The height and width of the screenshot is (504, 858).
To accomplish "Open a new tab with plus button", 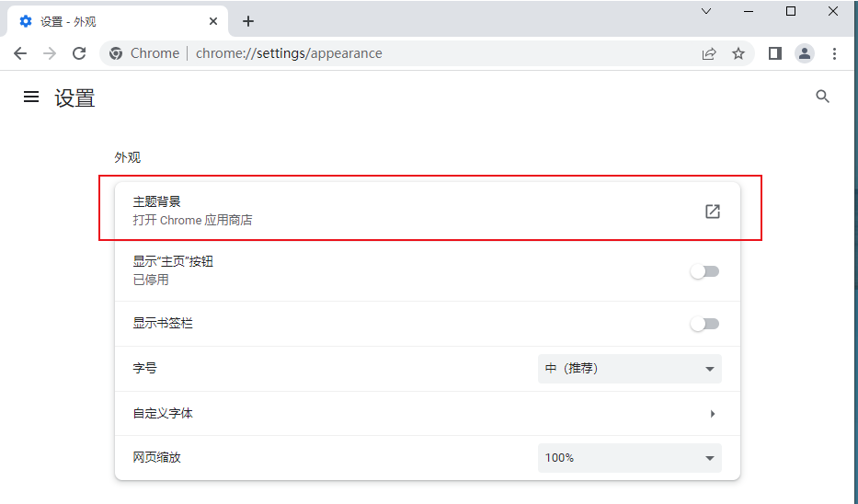I will [248, 21].
